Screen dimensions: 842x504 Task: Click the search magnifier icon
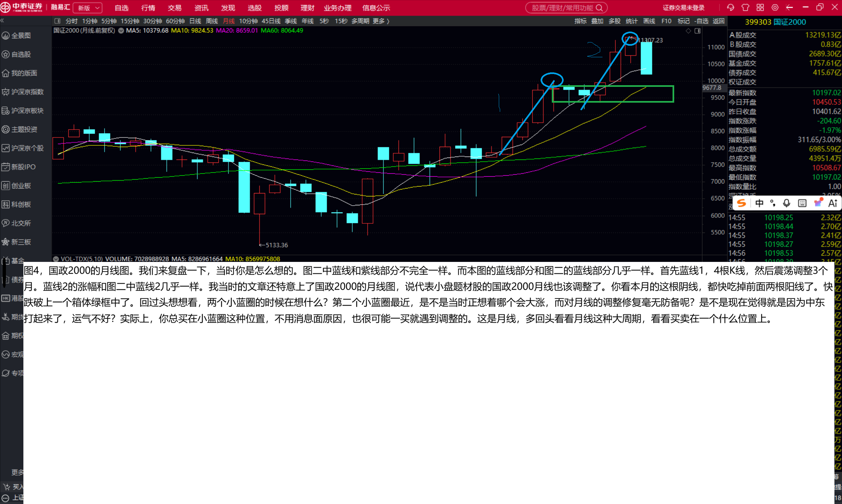click(x=599, y=8)
